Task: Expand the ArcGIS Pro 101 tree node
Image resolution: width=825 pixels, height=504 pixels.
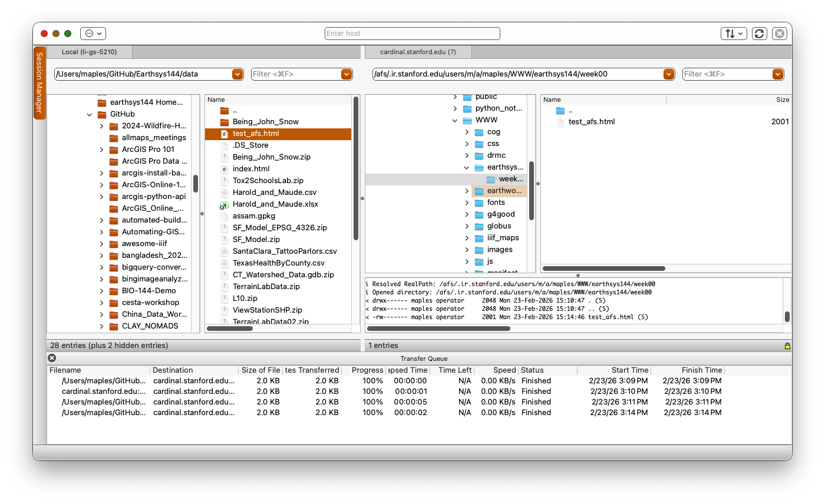Action: click(101, 149)
